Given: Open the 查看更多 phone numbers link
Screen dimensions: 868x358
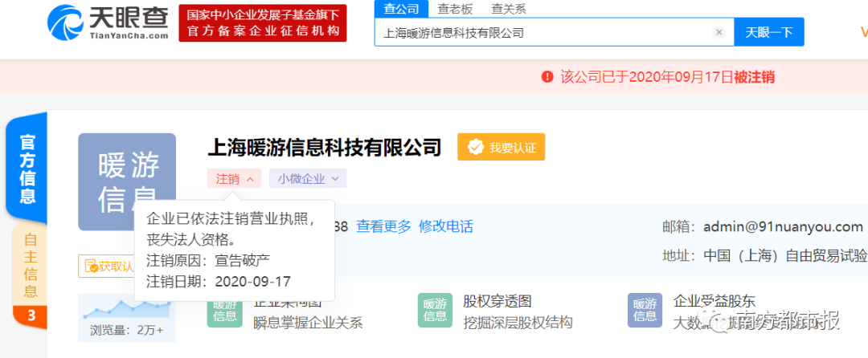Looking at the screenshot, I should coord(383,226).
